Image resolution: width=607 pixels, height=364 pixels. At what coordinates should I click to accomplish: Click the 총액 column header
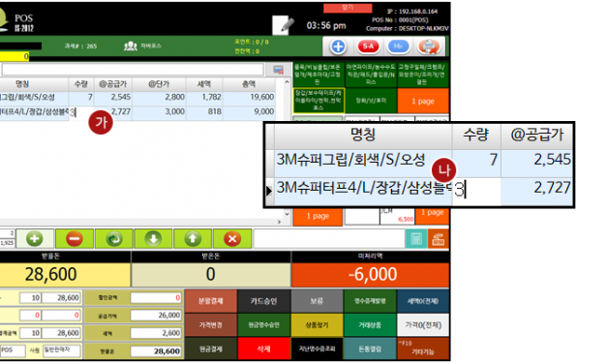pos(249,84)
